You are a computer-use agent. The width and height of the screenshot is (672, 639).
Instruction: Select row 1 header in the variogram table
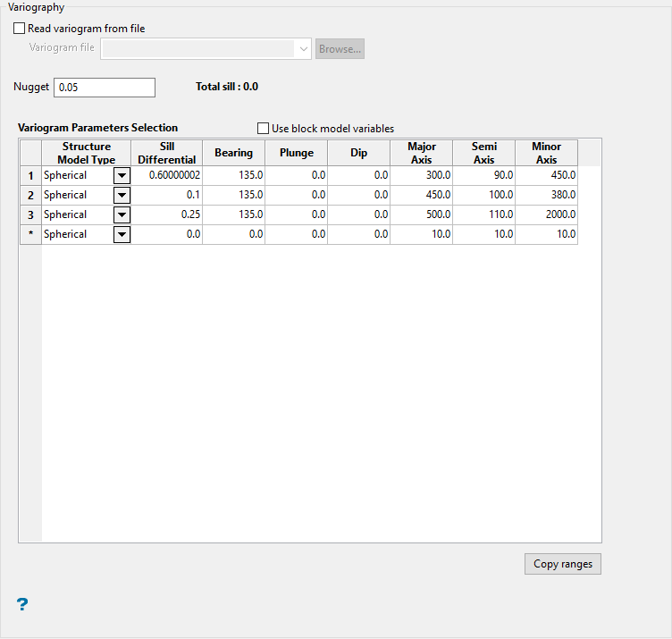[x=30, y=176]
